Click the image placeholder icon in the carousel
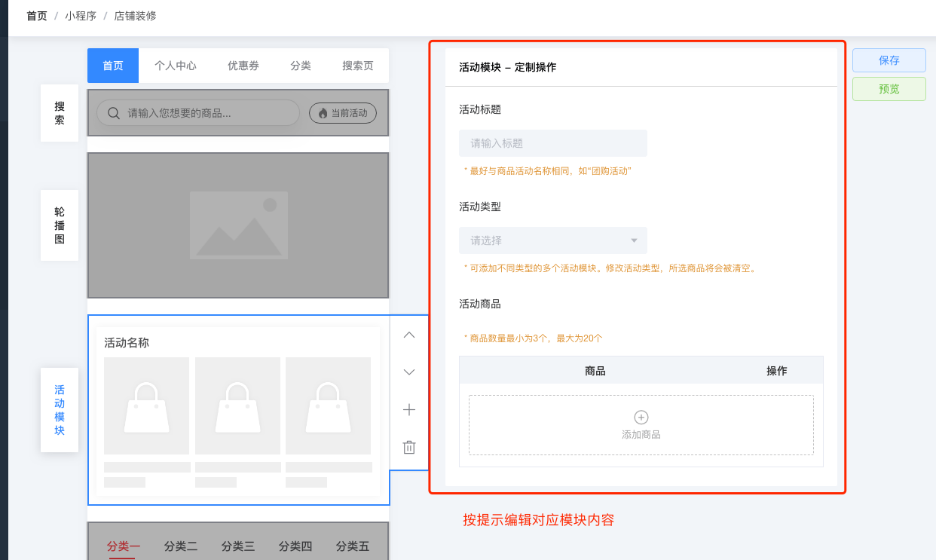936x560 pixels. [238, 225]
